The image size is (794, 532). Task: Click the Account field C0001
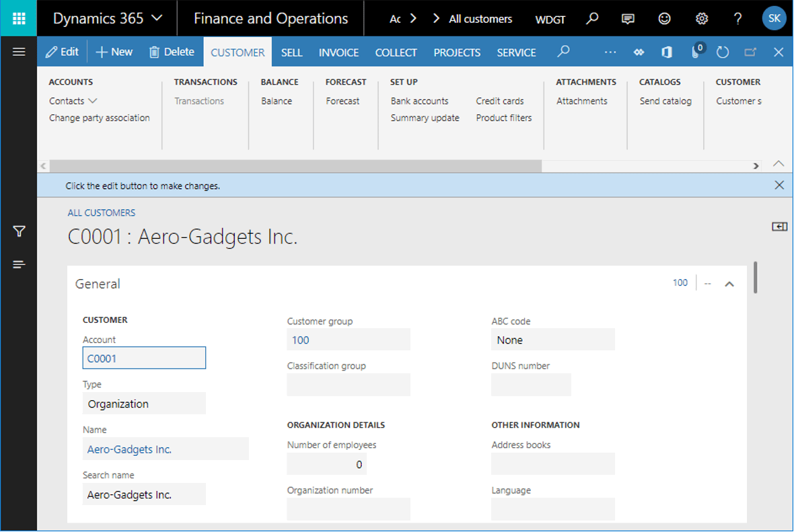144,358
